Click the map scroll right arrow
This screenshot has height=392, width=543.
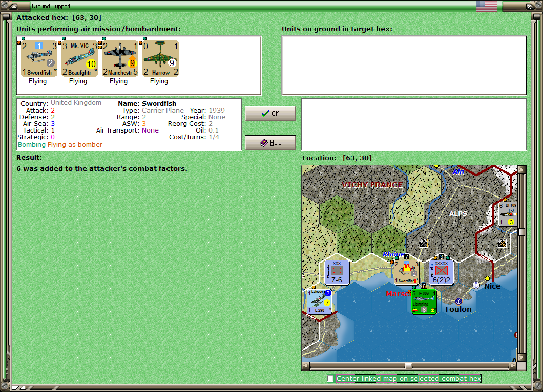[513, 366]
